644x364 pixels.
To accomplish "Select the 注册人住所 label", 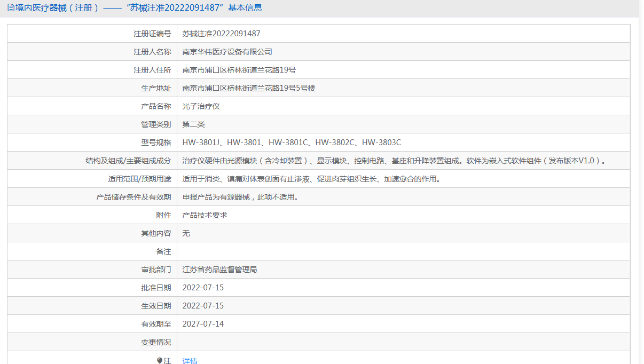I will [152, 70].
